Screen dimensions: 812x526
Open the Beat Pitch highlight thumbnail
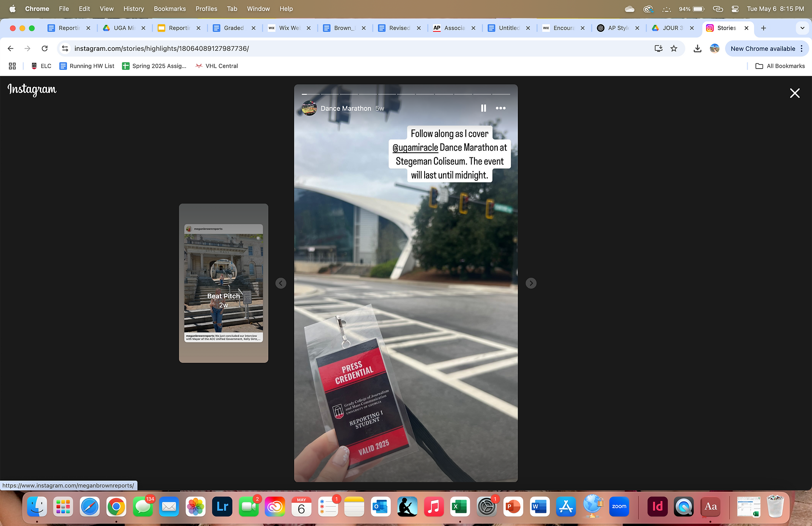coord(223,283)
